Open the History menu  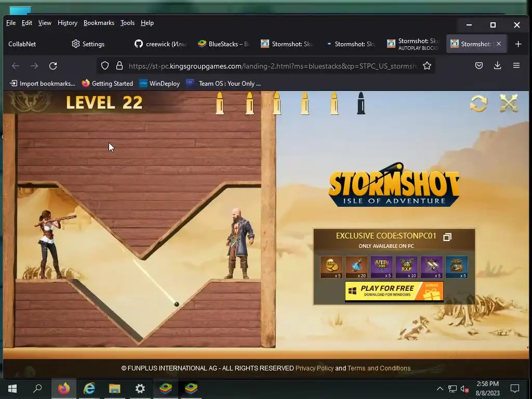tap(68, 23)
